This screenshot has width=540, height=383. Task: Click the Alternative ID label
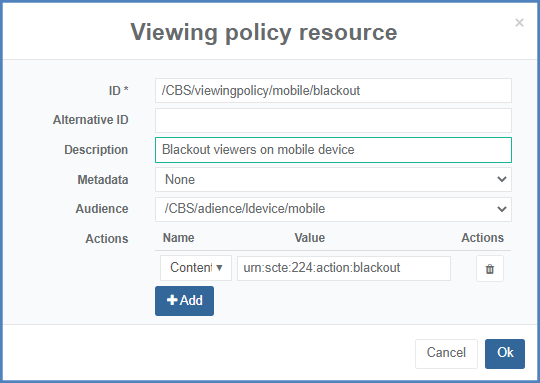pos(91,120)
